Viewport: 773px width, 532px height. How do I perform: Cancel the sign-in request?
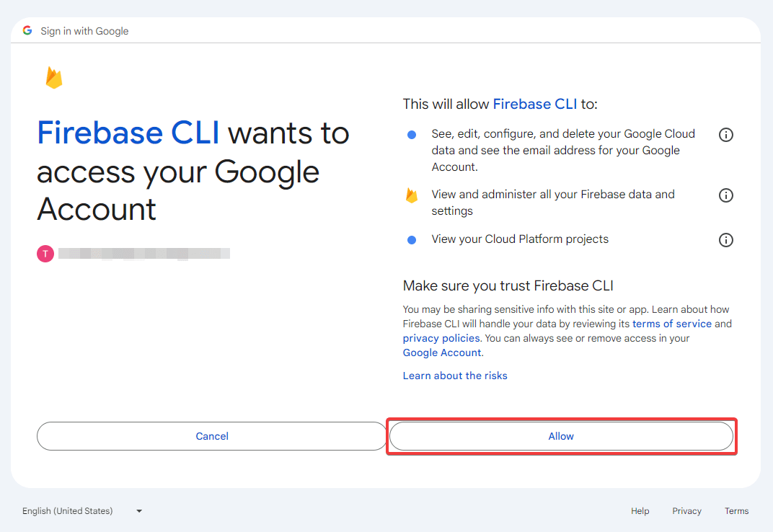(212, 436)
